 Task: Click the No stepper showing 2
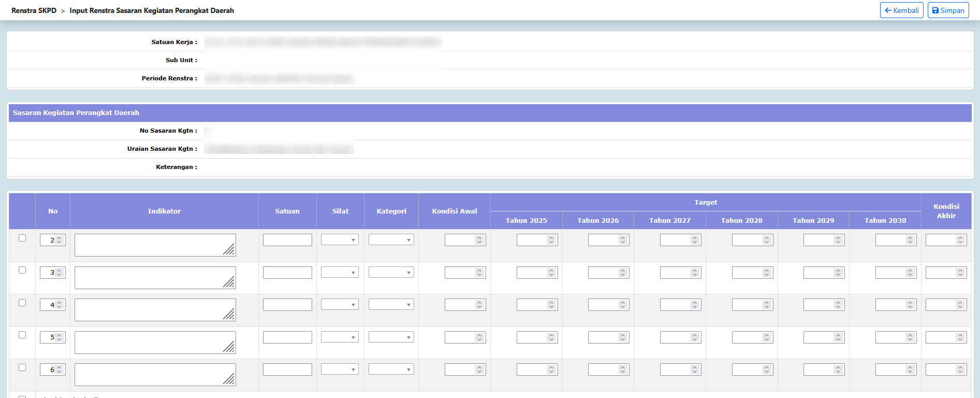coord(52,240)
